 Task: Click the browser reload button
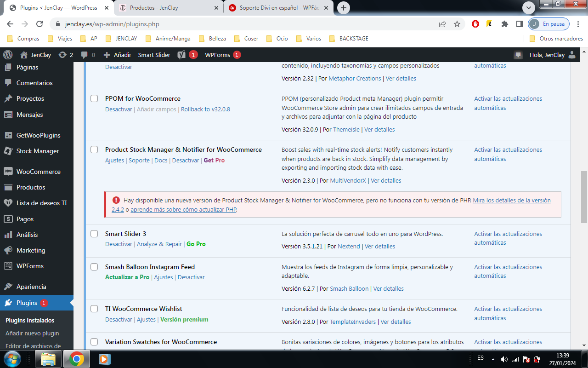40,24
